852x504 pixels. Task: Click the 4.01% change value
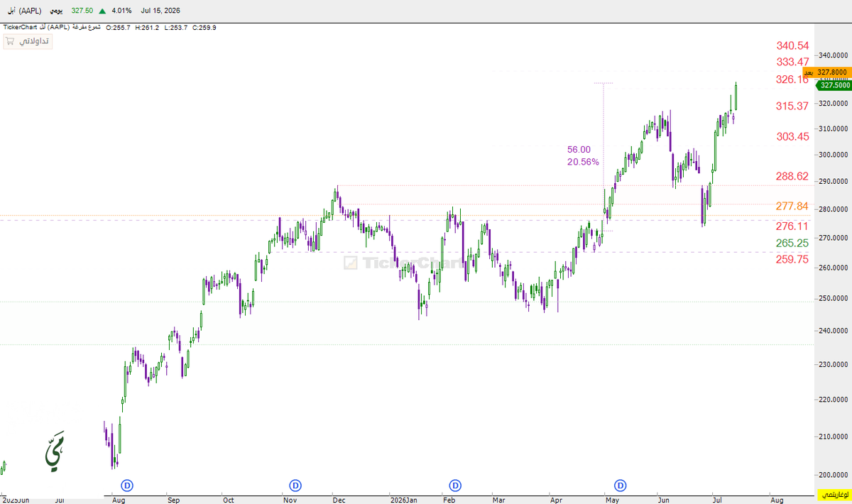point(123,11)
